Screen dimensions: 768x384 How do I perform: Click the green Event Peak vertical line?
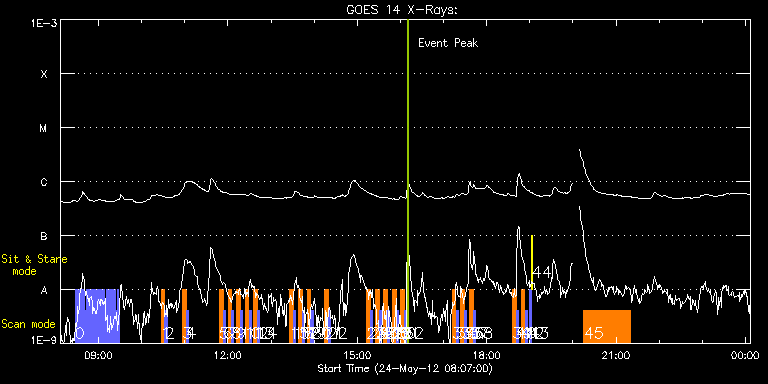coord(408,181)
